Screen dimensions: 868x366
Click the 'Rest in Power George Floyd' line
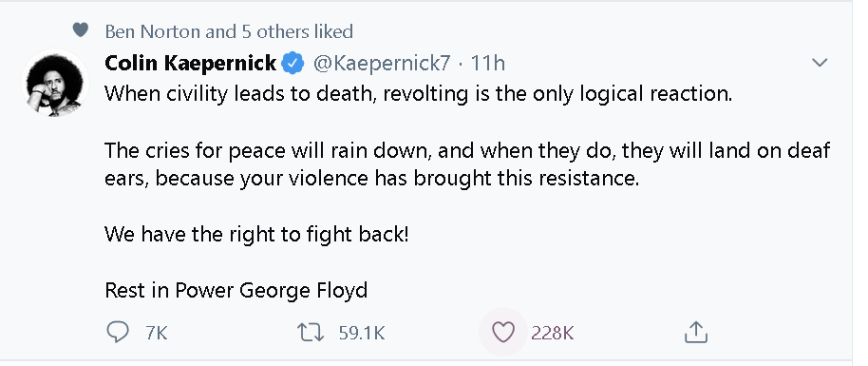click(236, 290)
